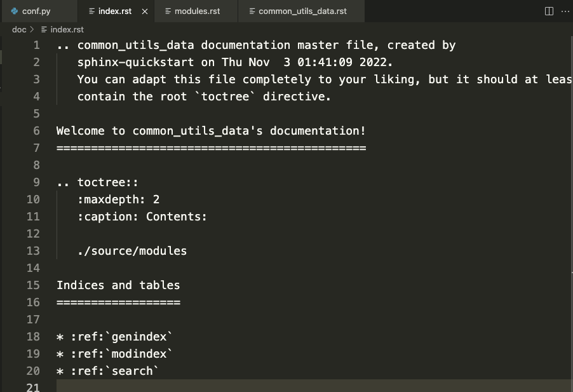The width and height of the screenshot is (573, 392).
Task: Open the More Actions ellipsis menu
Action: [565, 11]
